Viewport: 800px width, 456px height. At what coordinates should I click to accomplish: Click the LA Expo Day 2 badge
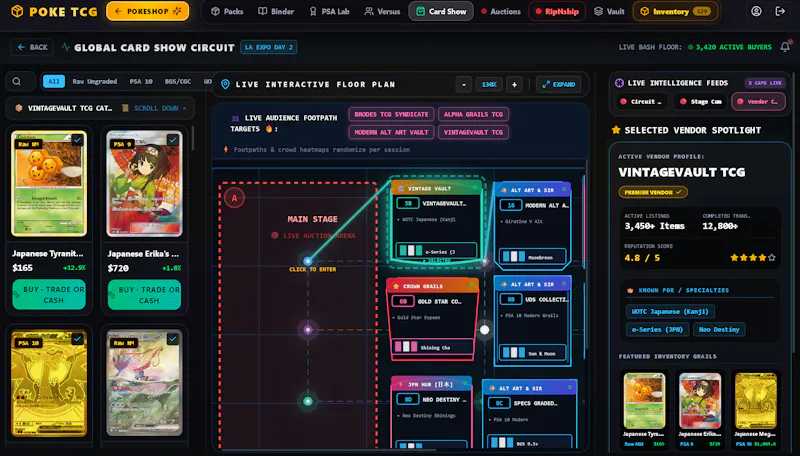[x=269, y=47]
